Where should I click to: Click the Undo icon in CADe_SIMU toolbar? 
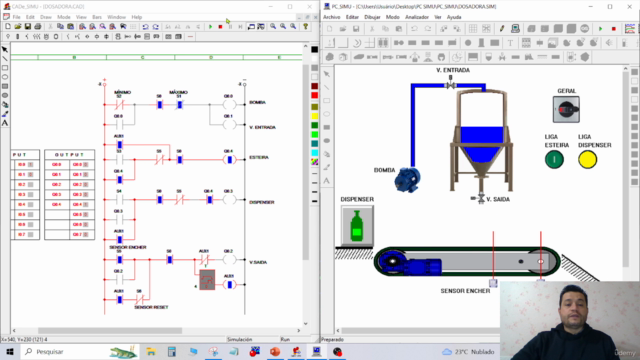(x=145, y=27)
